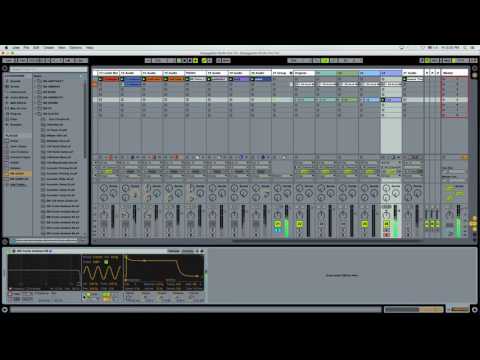480x360 pixels.
Task: Open the Options menu
Action: [x=76, y=48]
